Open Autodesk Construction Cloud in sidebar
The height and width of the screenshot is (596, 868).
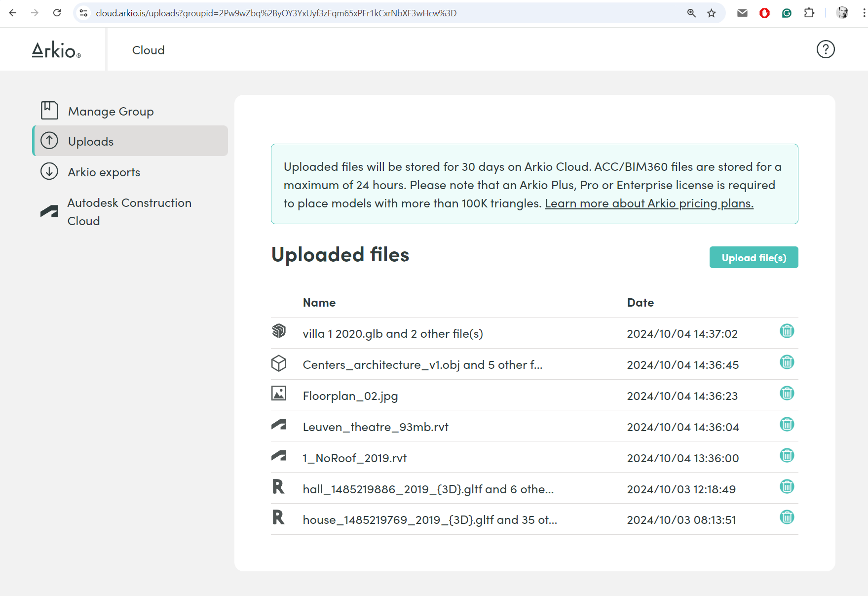130,212
